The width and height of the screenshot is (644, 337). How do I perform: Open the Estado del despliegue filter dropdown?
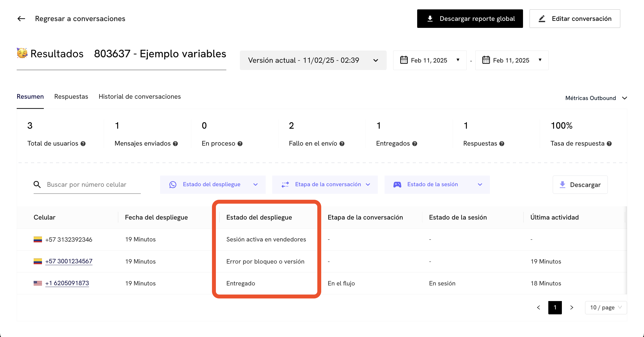pos(213,184)
